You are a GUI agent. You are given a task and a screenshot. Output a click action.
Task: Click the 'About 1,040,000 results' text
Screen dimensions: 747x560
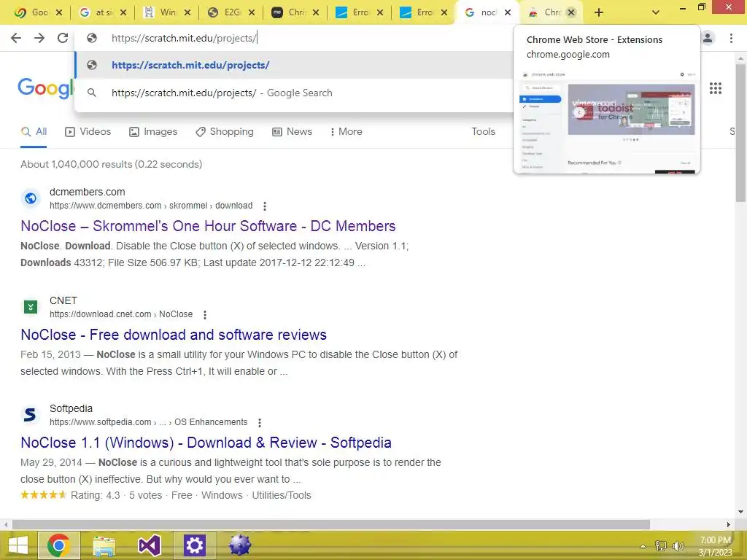pos(111,164)
